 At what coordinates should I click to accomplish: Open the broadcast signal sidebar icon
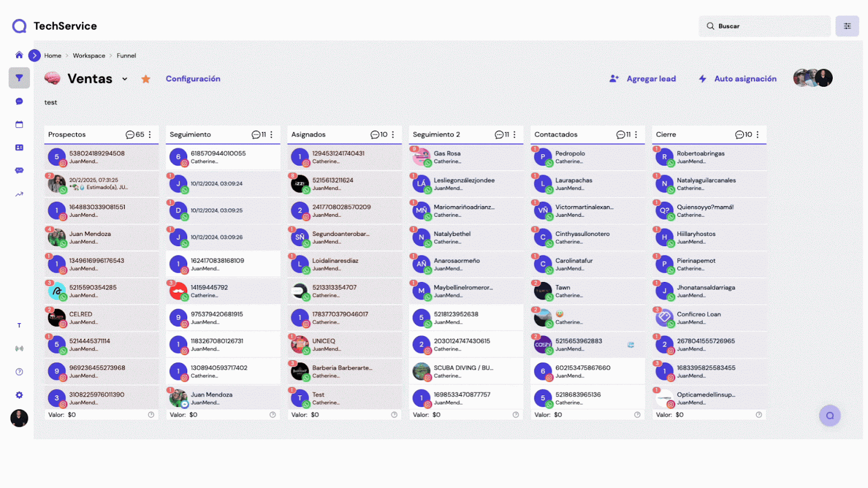click(19, 349)
